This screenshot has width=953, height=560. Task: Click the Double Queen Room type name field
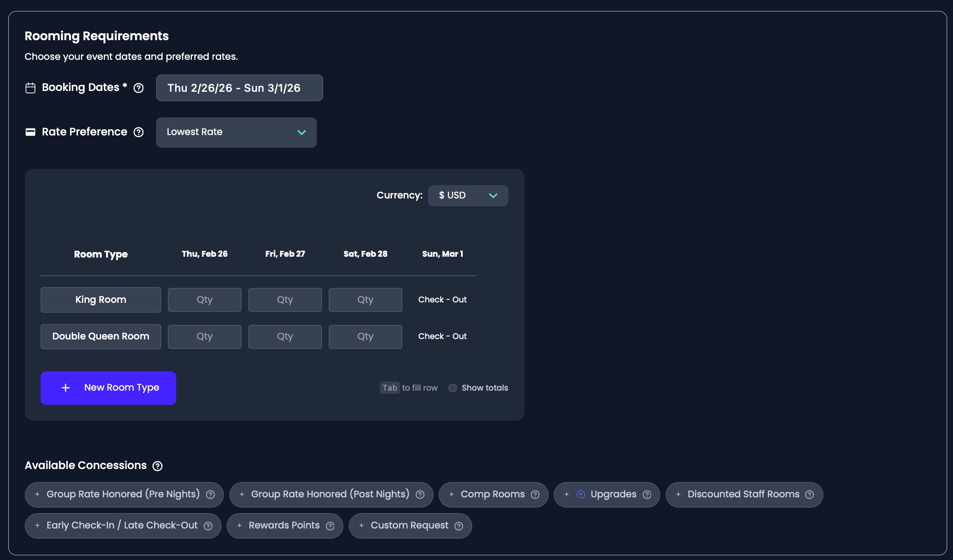(x=101, y=337)
